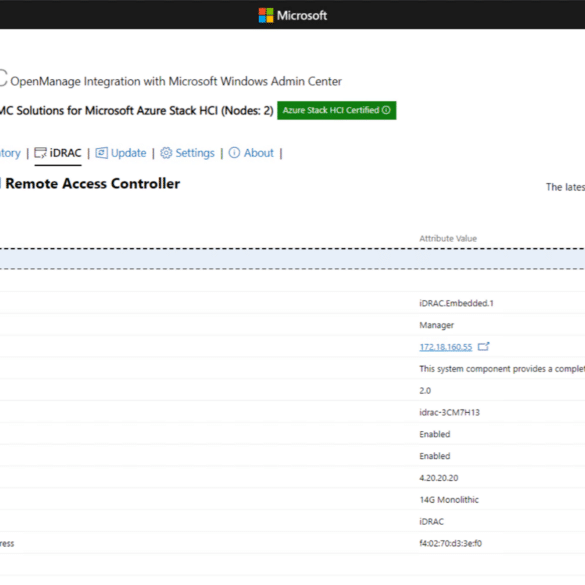This screenshot has height=585, width=585.
Task: Switch to the iDRAC tab
Action: [x=58, y=153]
